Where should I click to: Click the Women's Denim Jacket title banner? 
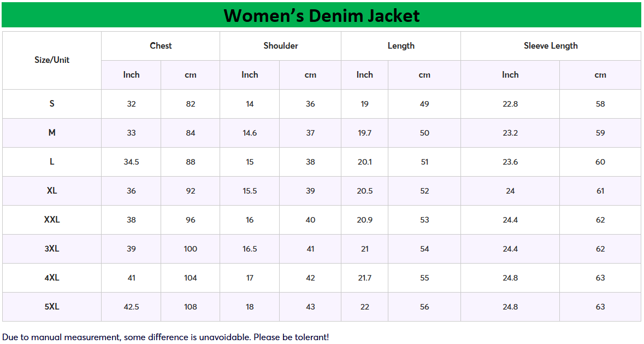coord(321,15)
